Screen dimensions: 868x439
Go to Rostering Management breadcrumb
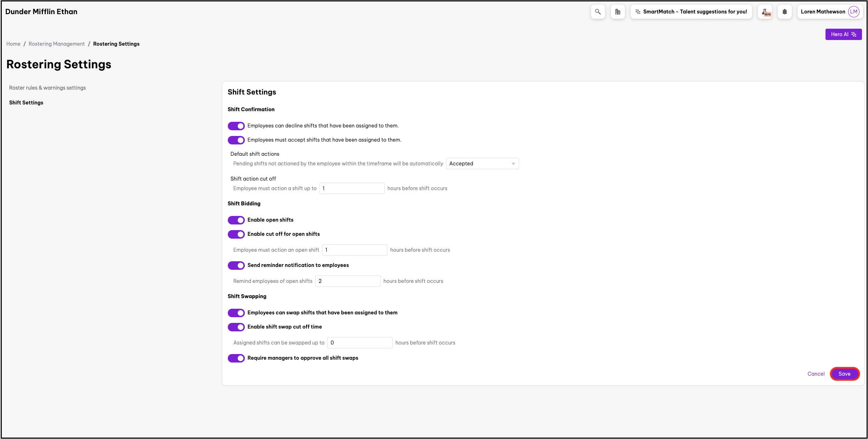click(57, 44)
